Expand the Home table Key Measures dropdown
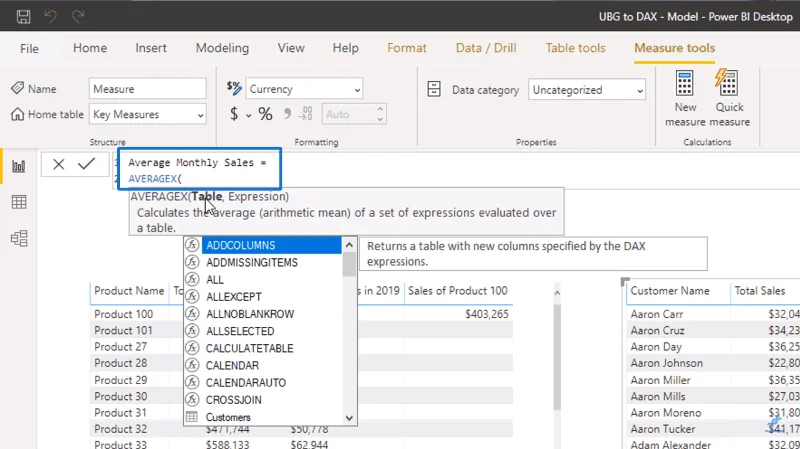 coord(148,114)
